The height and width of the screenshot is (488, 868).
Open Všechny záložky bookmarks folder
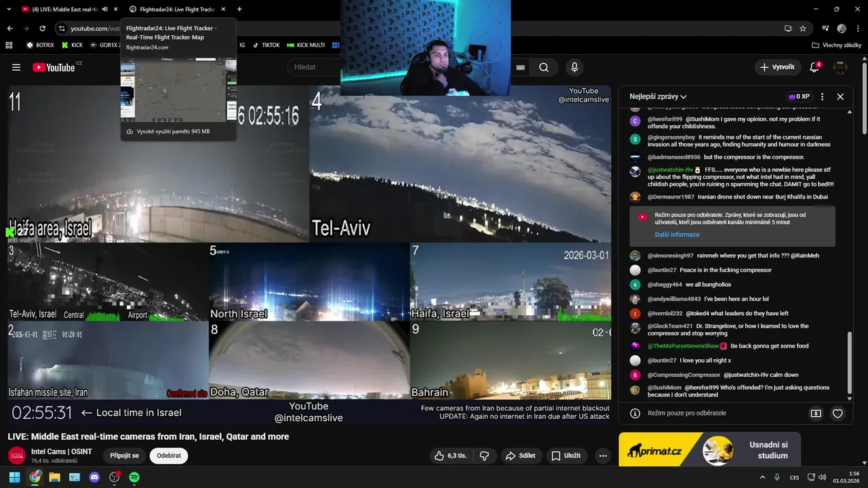(837, 45)
